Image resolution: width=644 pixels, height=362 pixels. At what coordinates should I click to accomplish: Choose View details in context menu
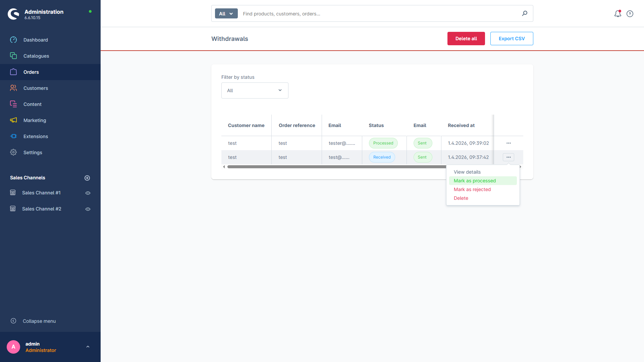pos(467,172)
